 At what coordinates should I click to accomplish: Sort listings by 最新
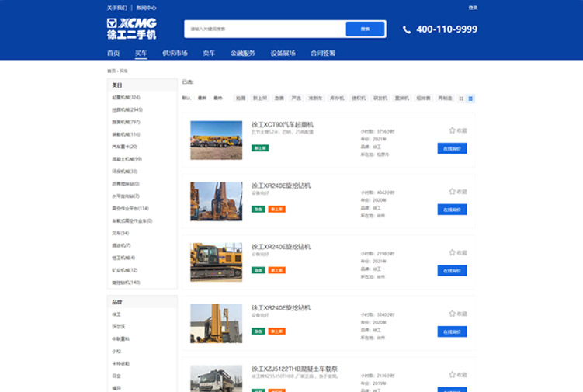(x=202, y=98)
